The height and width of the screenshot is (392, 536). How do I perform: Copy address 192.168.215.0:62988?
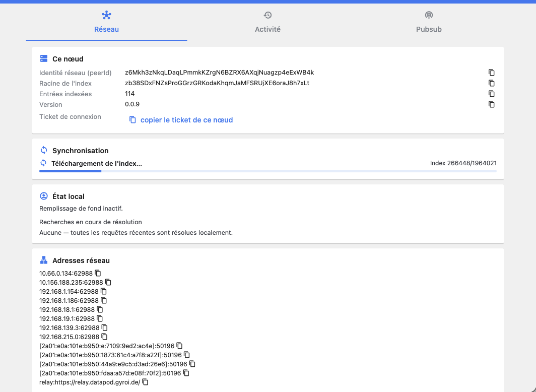click(104, 337)
